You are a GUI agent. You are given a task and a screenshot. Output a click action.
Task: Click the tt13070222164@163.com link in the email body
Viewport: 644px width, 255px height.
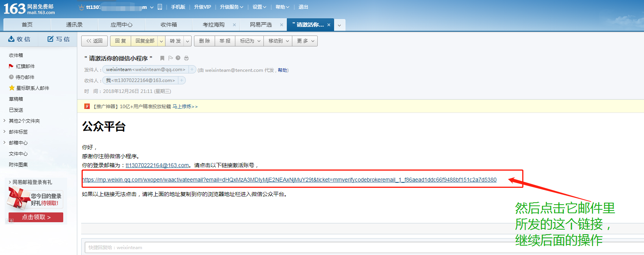(157, 165)
